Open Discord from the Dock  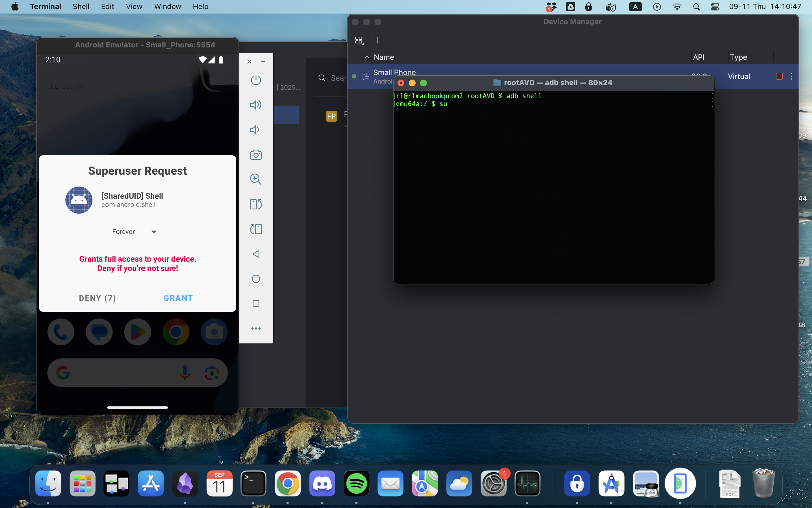coord(322,483)
